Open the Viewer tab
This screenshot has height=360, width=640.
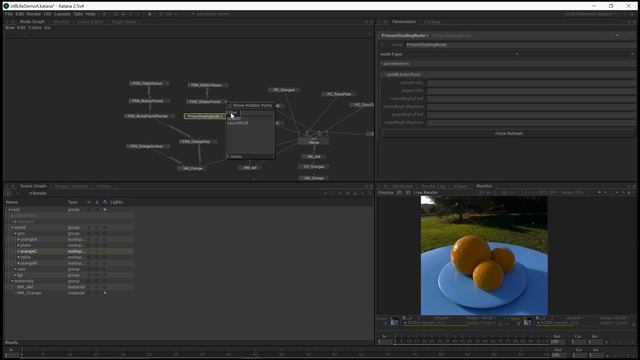(460, 186)
